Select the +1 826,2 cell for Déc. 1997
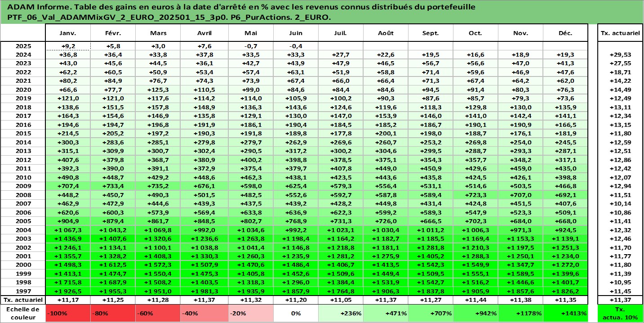The width and height of the screenshot is (644, 323). [565, 291]
